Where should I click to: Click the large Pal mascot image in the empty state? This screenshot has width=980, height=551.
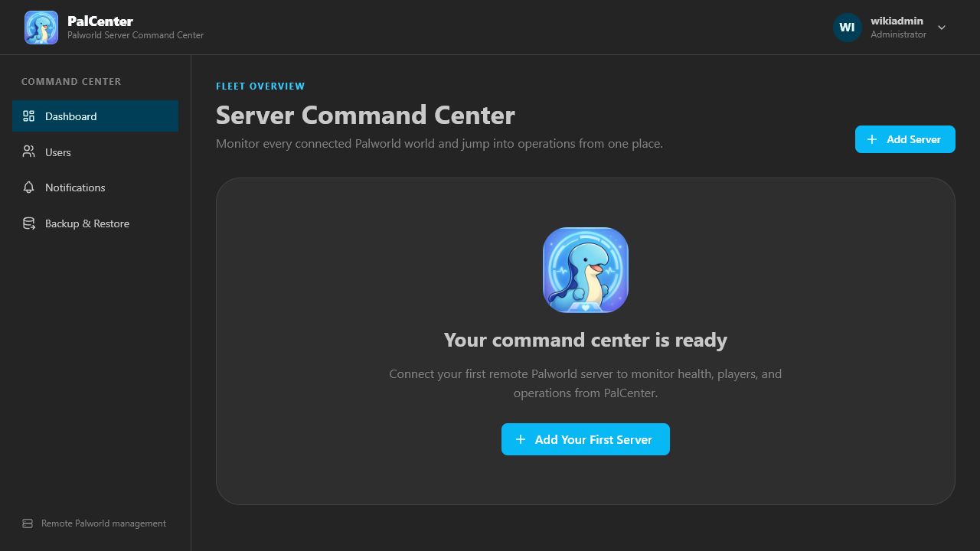(586, 270)
